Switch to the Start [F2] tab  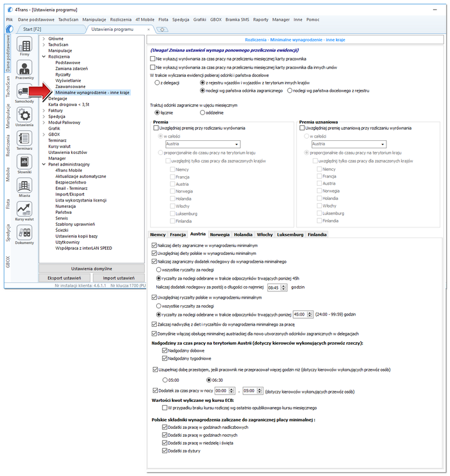coord(32,29)
